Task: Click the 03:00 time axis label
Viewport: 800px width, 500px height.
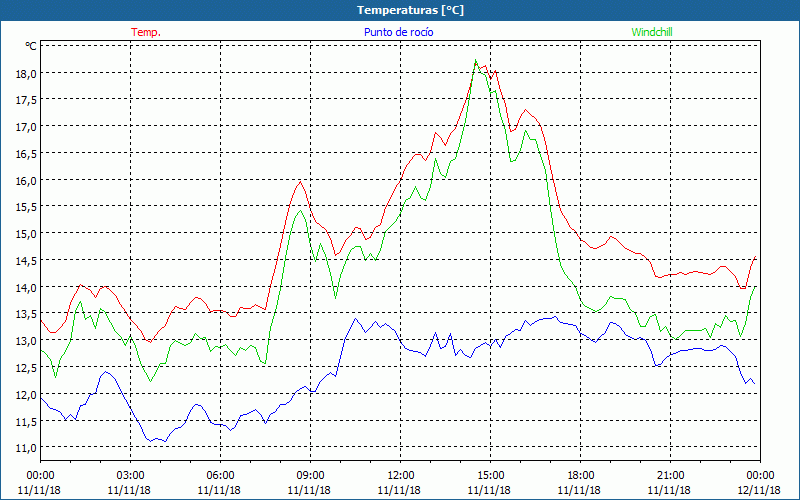Action: (x=130, y=476)
